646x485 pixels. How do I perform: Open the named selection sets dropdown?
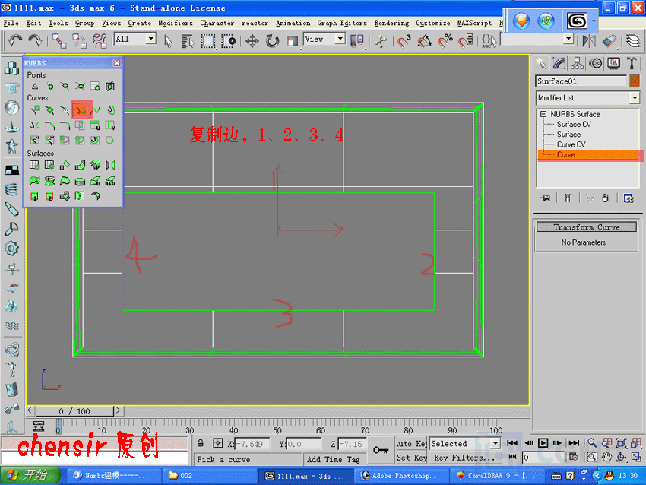569,39
